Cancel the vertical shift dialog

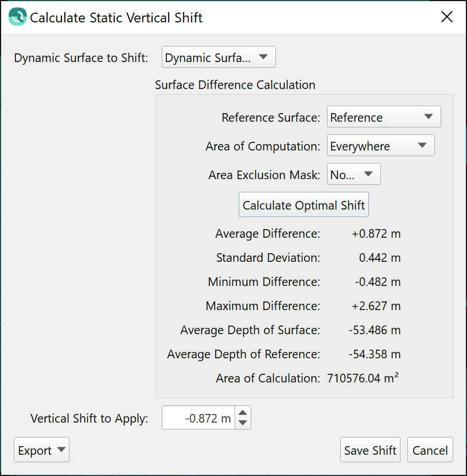(x=430, y=451)
